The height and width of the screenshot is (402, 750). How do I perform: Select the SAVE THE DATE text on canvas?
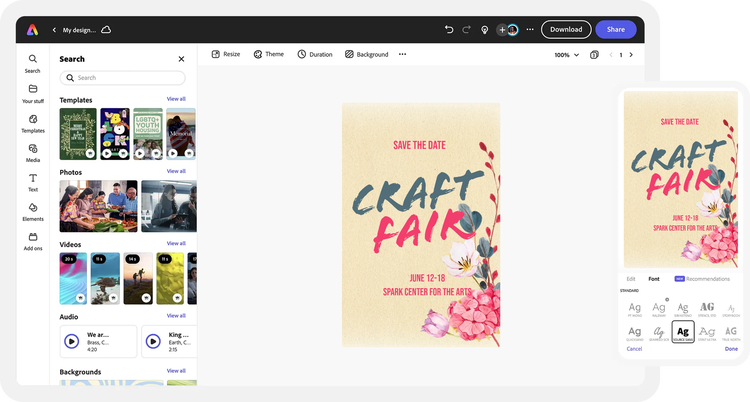point(419,145)
